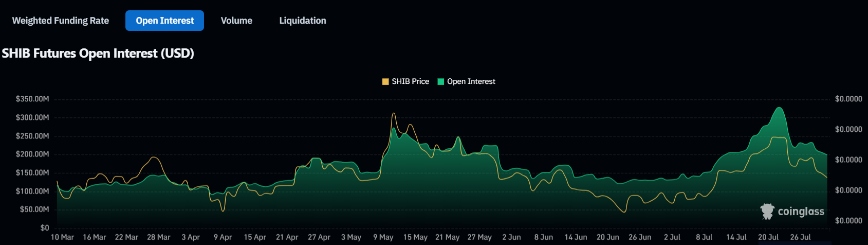
Task: Click the $150.00M y-axis label
Action: (32, 172)
